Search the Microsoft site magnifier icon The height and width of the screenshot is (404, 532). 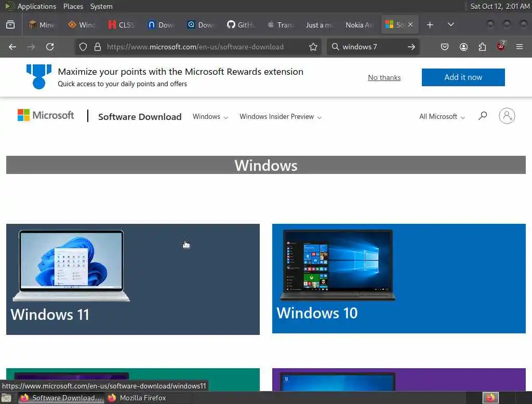(x=483, y=116)
